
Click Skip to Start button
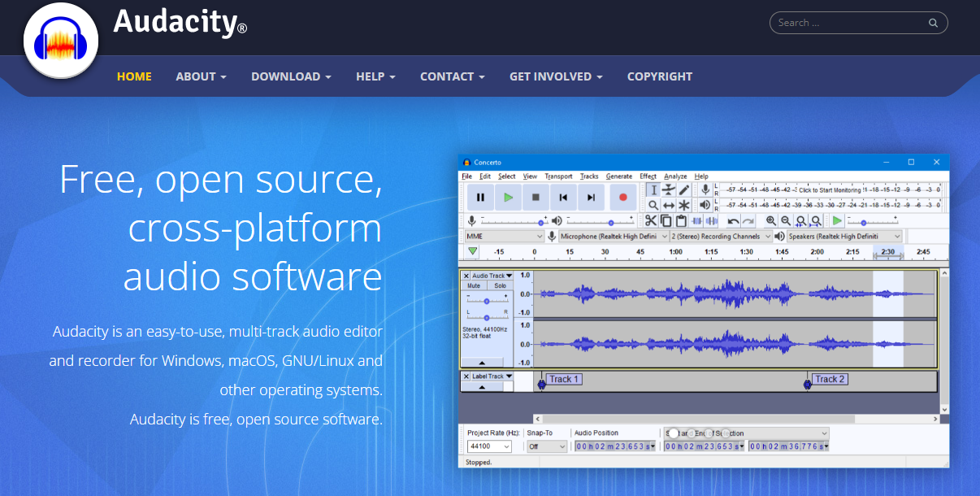click(563, 197)
